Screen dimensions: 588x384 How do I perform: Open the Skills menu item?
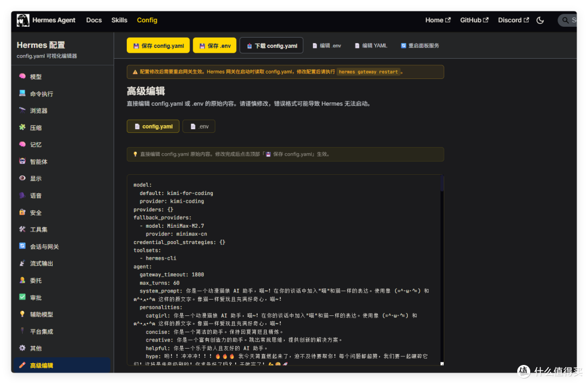coord(119,20)
